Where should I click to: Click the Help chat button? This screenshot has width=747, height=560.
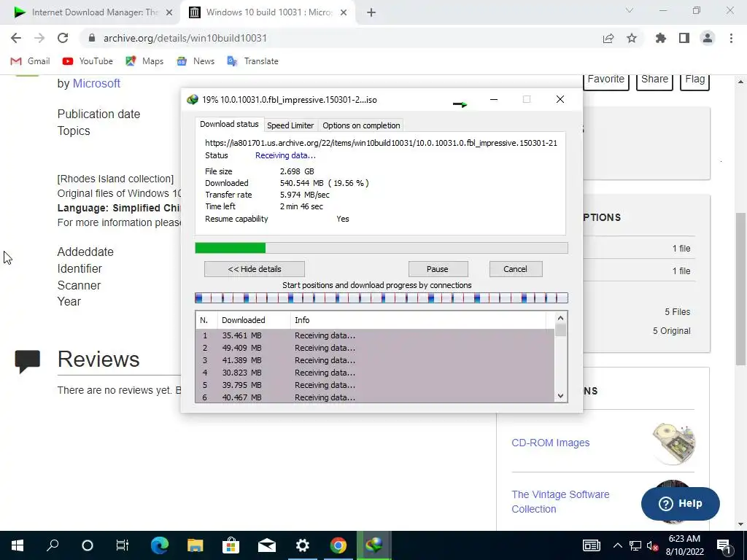pos(681,503)
